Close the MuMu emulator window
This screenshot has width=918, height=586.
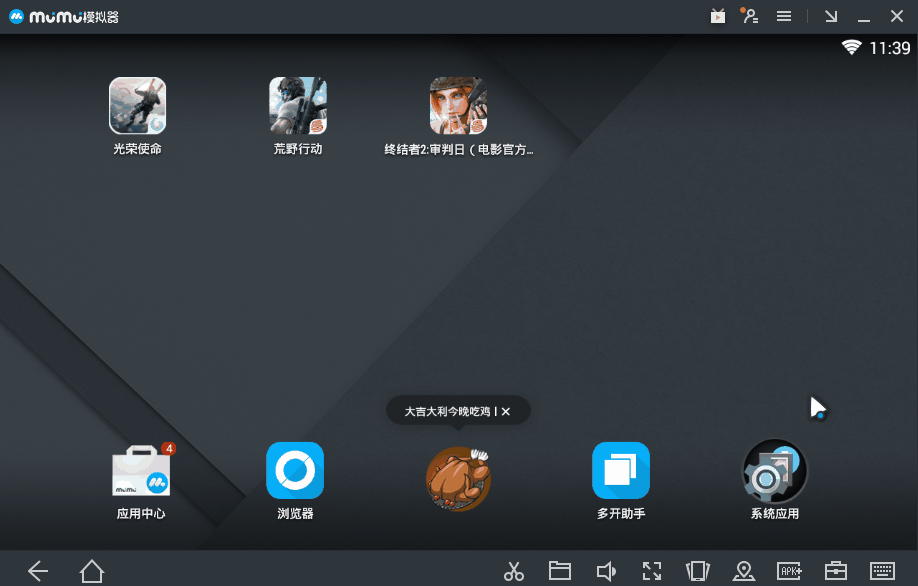[x=897, y=16]
